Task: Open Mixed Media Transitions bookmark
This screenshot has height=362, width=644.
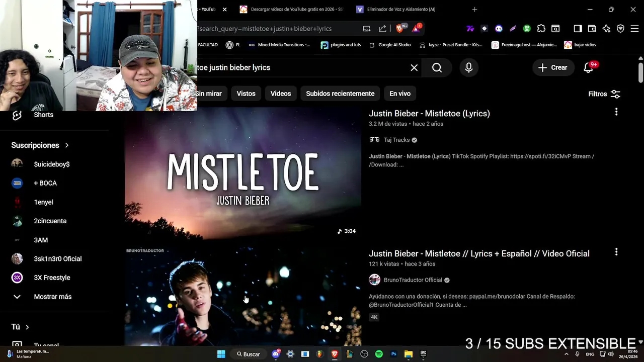Action: pos(279,45)
